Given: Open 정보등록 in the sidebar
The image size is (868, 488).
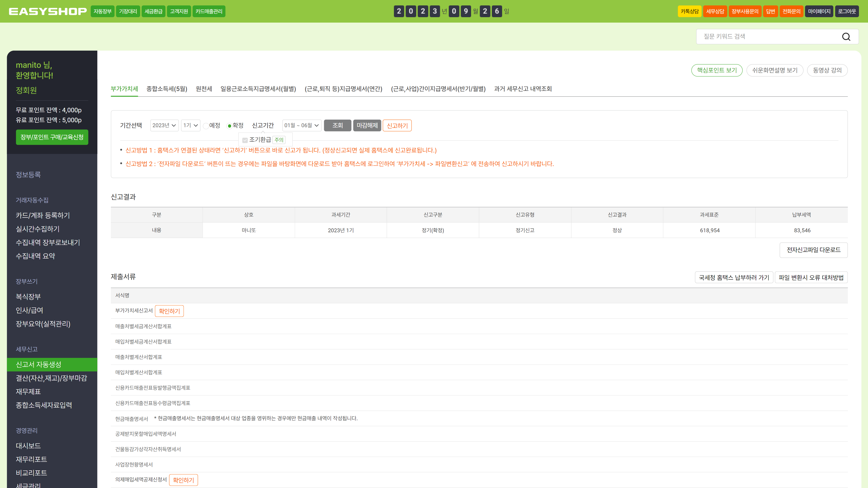Looking at the screenshot, I should point(28,175).
